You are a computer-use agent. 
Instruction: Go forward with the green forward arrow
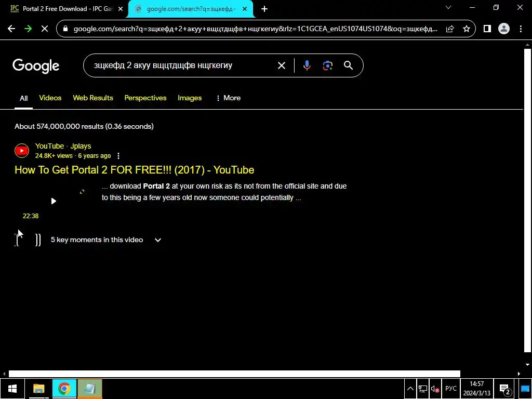[28, 29]
